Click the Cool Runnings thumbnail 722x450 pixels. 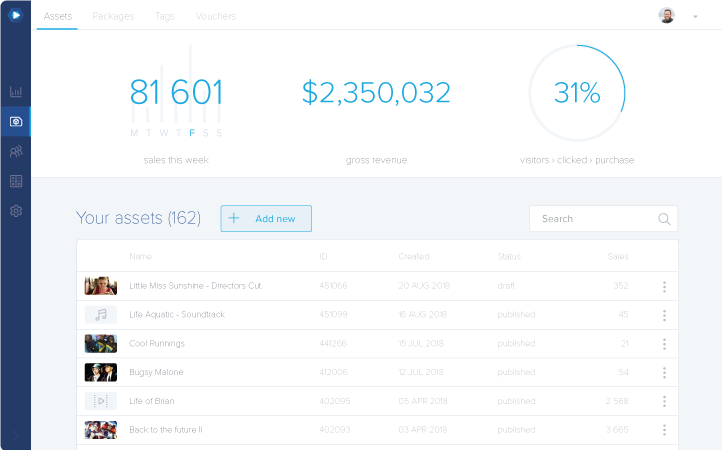point(101,344)
